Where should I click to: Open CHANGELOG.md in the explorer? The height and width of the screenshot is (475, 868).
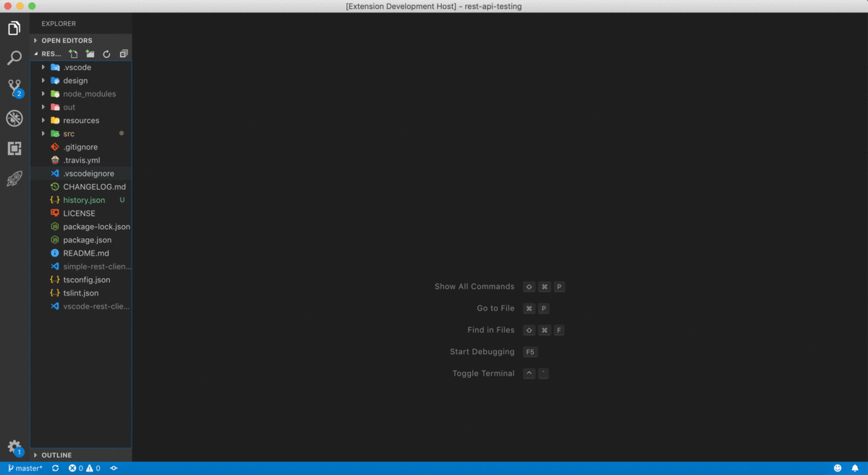pos(81,187)
